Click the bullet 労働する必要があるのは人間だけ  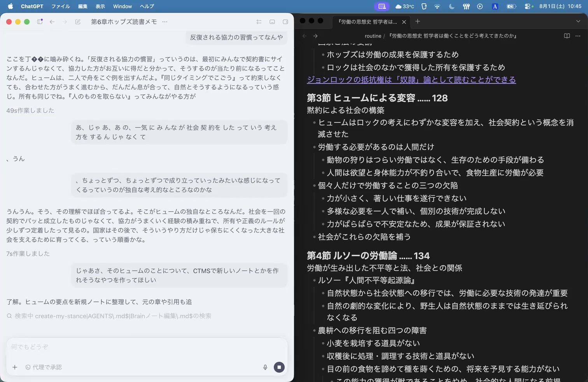click(376, 147)
